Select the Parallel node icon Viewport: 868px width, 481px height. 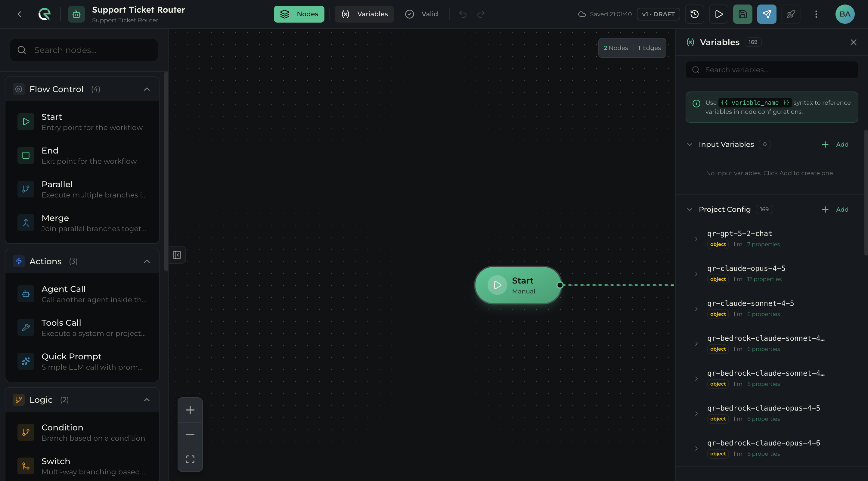(x=26, y=189)
